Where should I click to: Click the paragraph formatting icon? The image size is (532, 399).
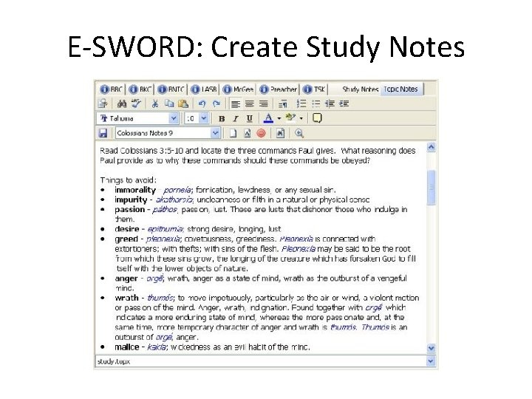tap(282, 103)
